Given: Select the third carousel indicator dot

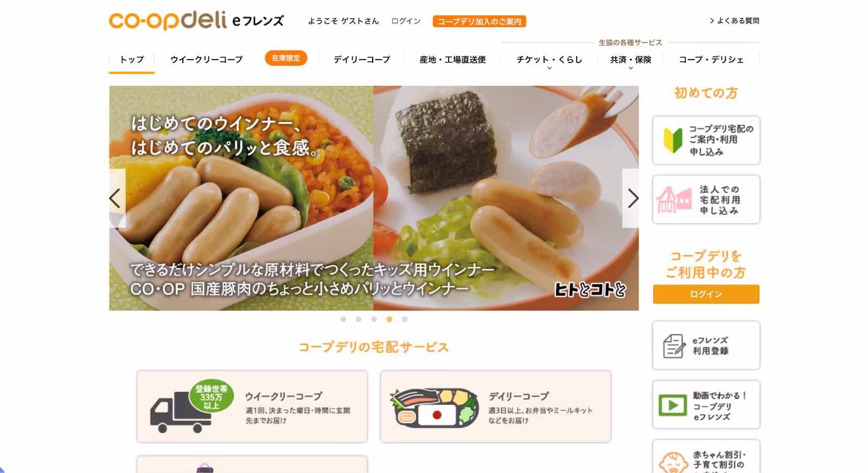Looking at the screenshot, I should 374,319.
